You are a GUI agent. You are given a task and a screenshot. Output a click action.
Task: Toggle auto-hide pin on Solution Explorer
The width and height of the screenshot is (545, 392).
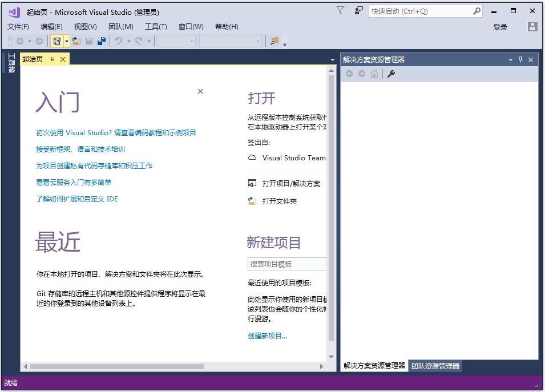point(520,60)
